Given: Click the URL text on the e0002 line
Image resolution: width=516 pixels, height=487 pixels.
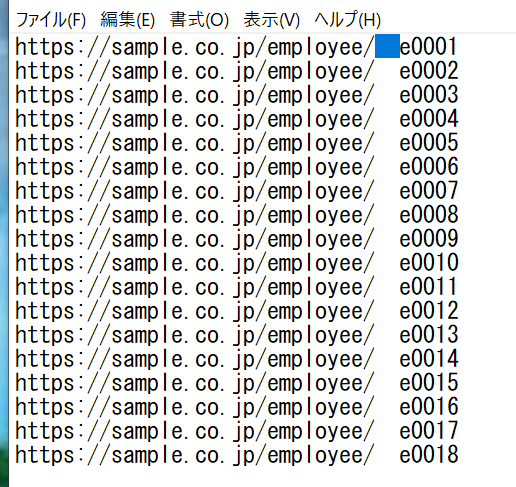Looking at the screenshot, I should pyautogui.click(x=195, y=71).
